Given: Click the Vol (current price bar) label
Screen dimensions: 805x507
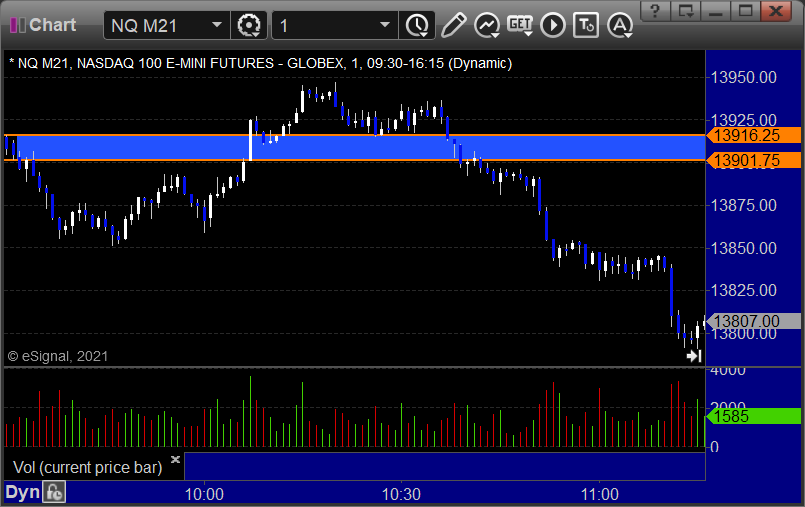Looking at the screenshot, I should (x=88, y=467).
